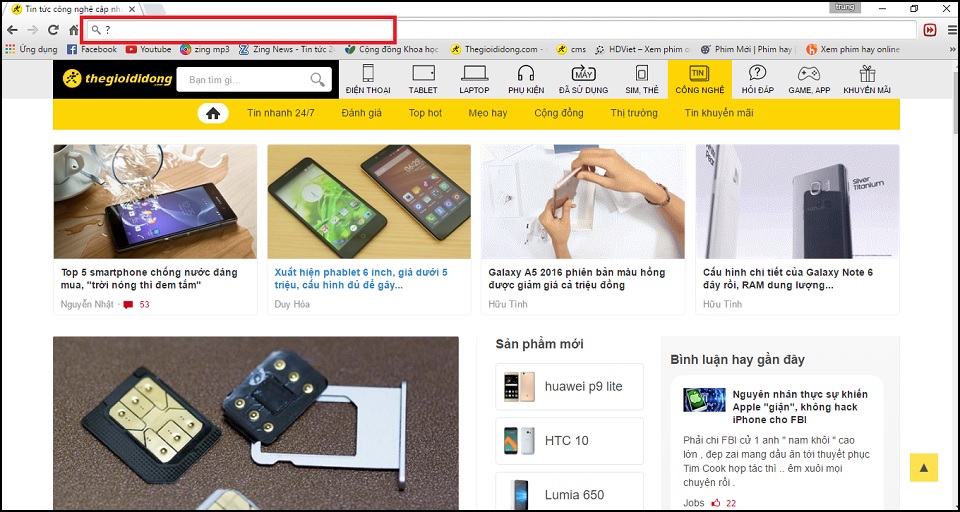
Task: Open the Xem phim hay online bookmark
Action: (x=853, y=49)
